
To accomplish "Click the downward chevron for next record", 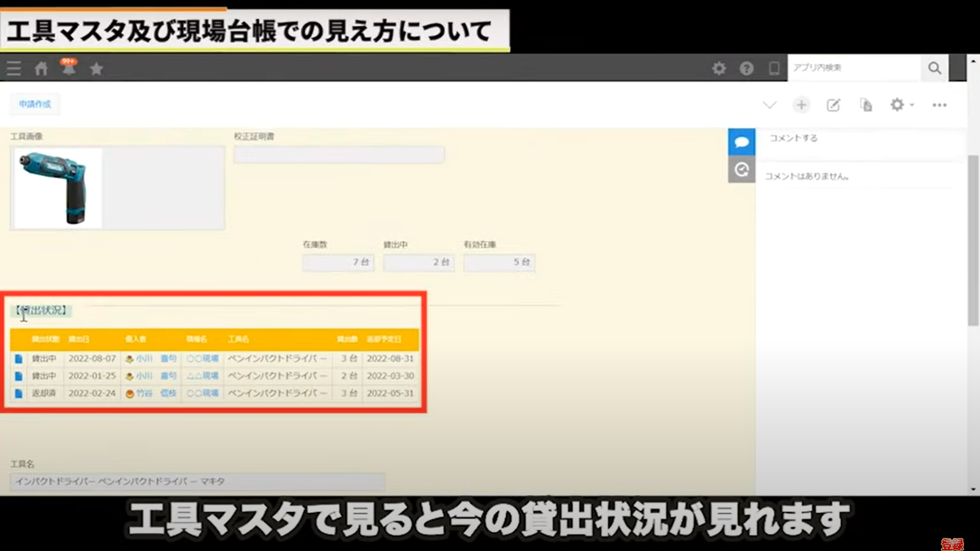I will coord(769,105).
